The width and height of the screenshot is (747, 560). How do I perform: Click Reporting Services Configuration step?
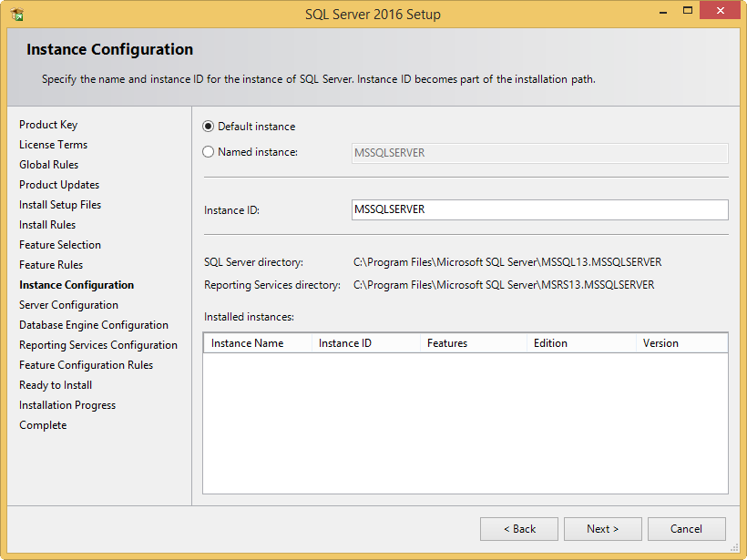click(x=98, y=345)
